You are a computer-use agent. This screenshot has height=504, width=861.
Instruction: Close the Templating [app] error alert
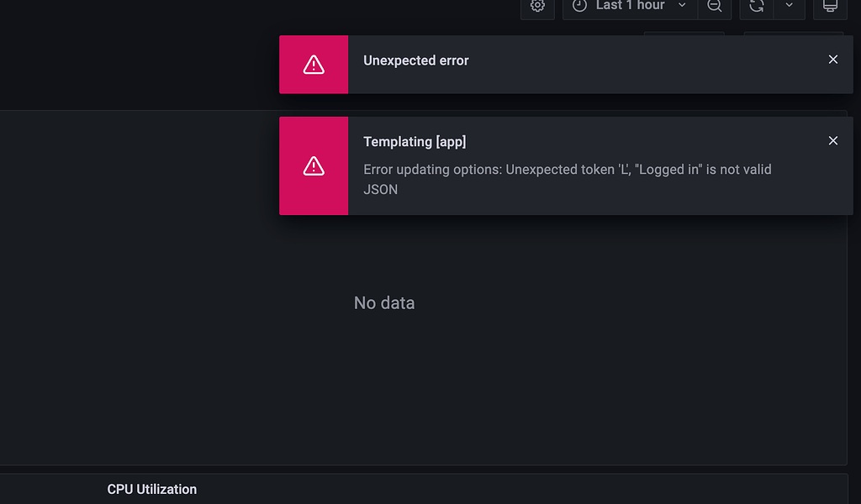[833, 141]
